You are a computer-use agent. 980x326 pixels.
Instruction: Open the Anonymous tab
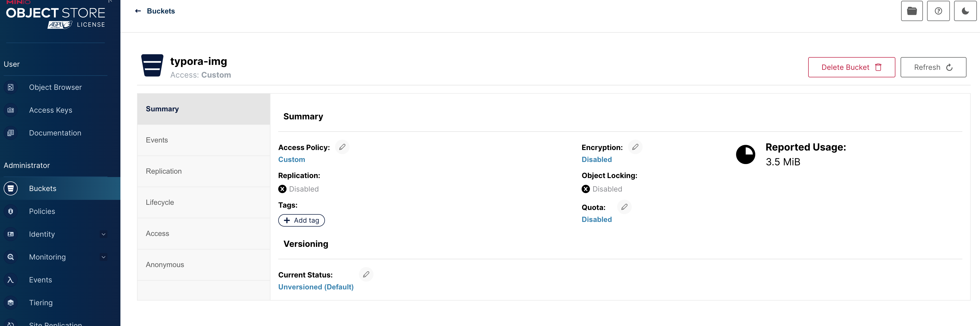165,265
